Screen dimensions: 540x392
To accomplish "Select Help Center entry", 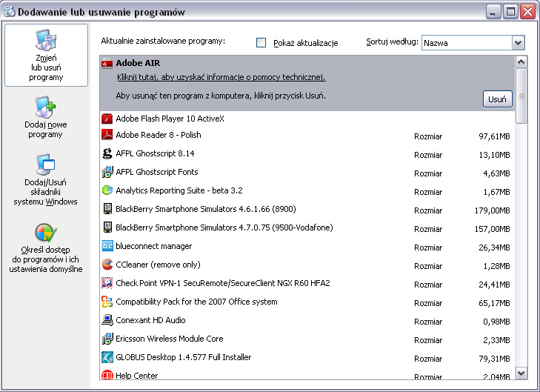I will pos(307,374).
